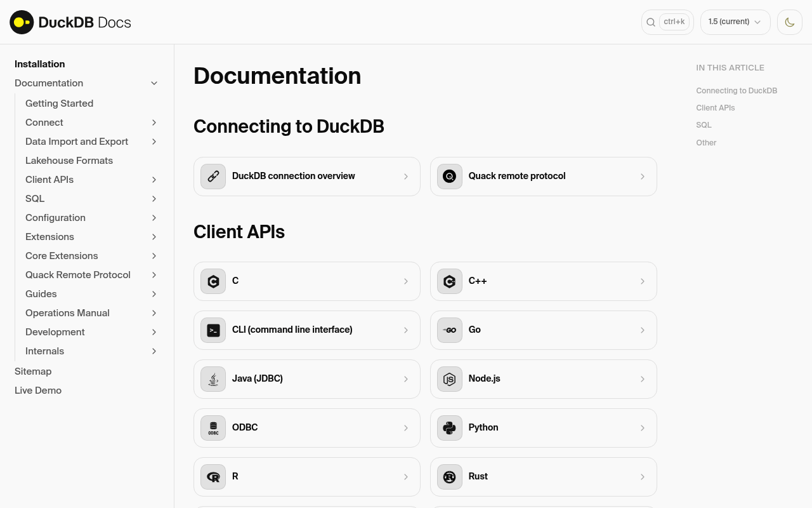Open the Java (JDBC) client card
The width and height of the screenshot is (812, 508).
coord(307,379)
